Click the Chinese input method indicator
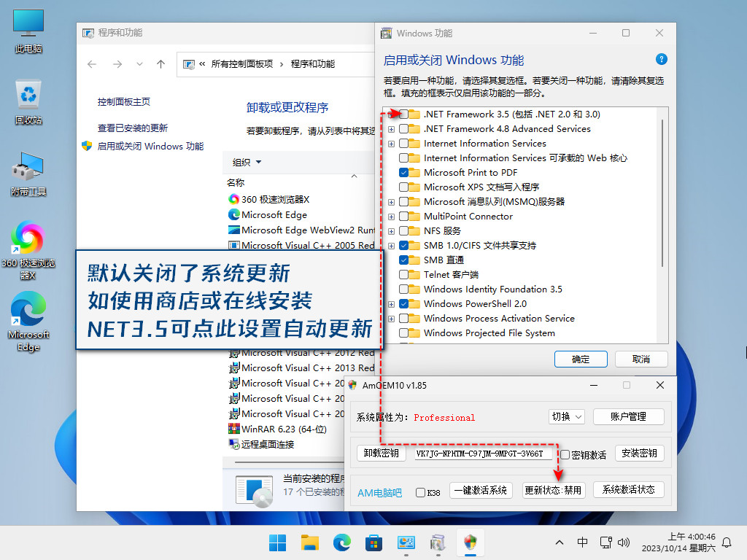Viewport: 747px width, 560px height. pos(582,542)
